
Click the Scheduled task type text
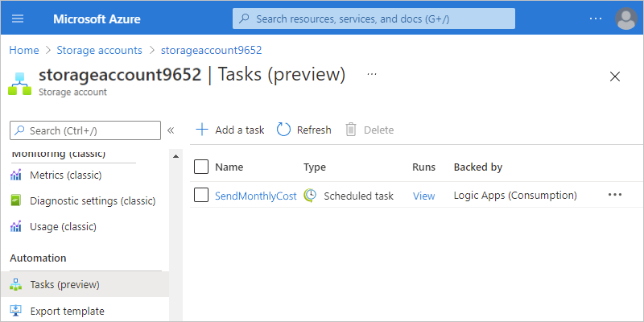coord(358,196)
